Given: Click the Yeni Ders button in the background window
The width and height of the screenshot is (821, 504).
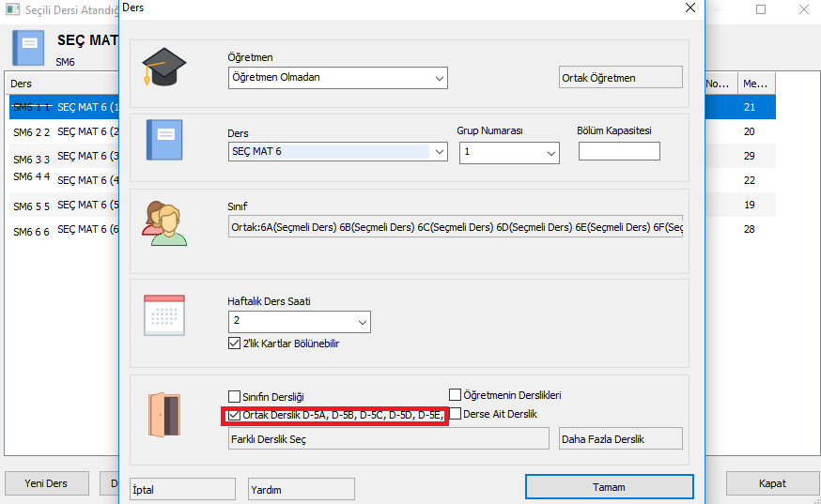Looking at the screenshot, I should tap(47, 483).
